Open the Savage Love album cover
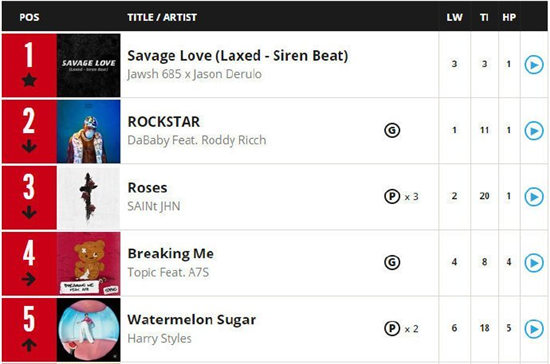This screenshot has height=364, width=550. 89,65
